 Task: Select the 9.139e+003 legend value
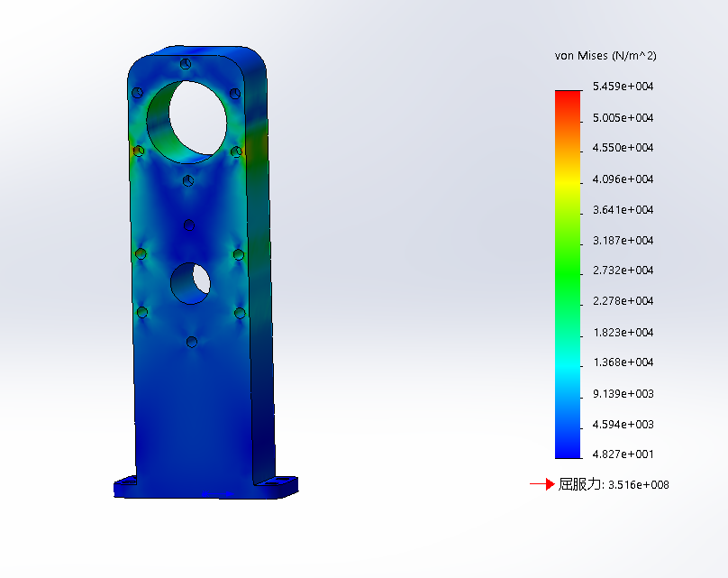(x=623, y=394)
